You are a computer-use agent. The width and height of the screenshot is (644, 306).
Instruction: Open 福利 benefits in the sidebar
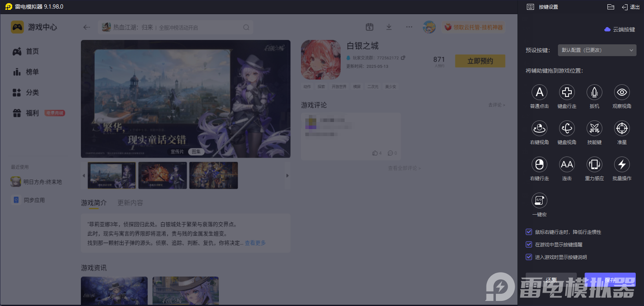[26, 113]
